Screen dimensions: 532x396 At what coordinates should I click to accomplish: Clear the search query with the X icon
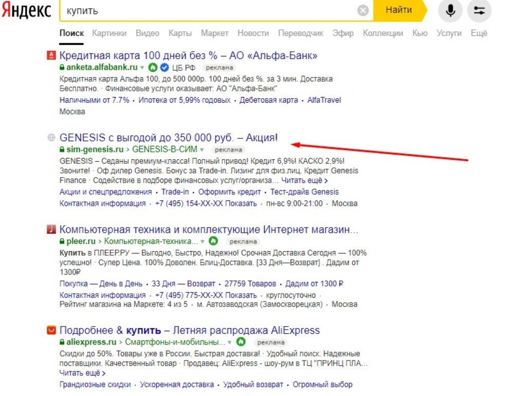click(x=363, y=10)
